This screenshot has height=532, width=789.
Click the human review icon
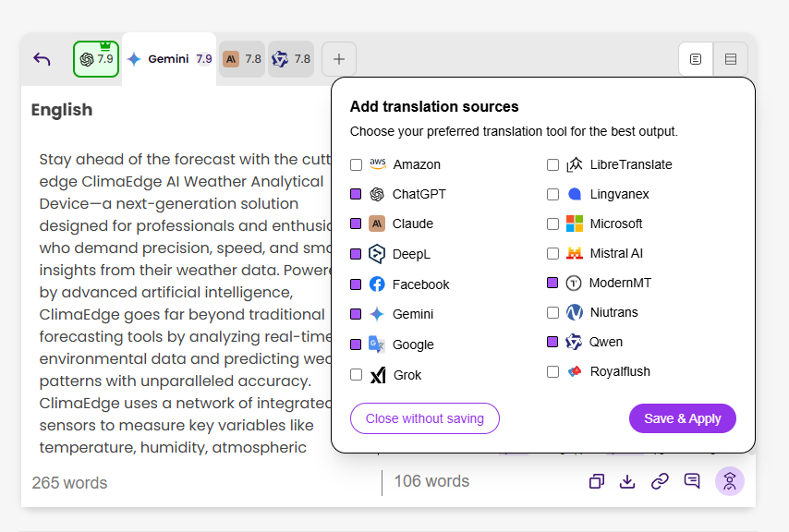click(729, 481)
